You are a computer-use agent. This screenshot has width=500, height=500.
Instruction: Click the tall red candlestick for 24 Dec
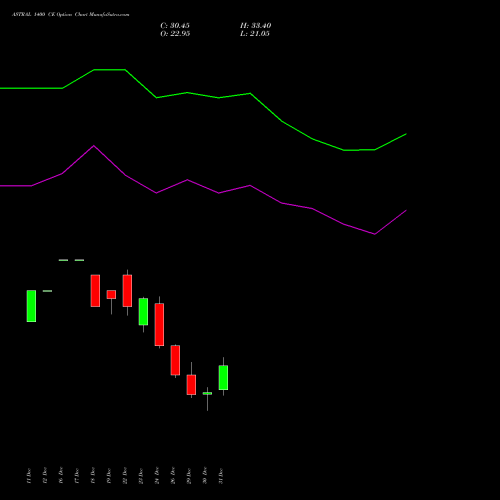159,324
